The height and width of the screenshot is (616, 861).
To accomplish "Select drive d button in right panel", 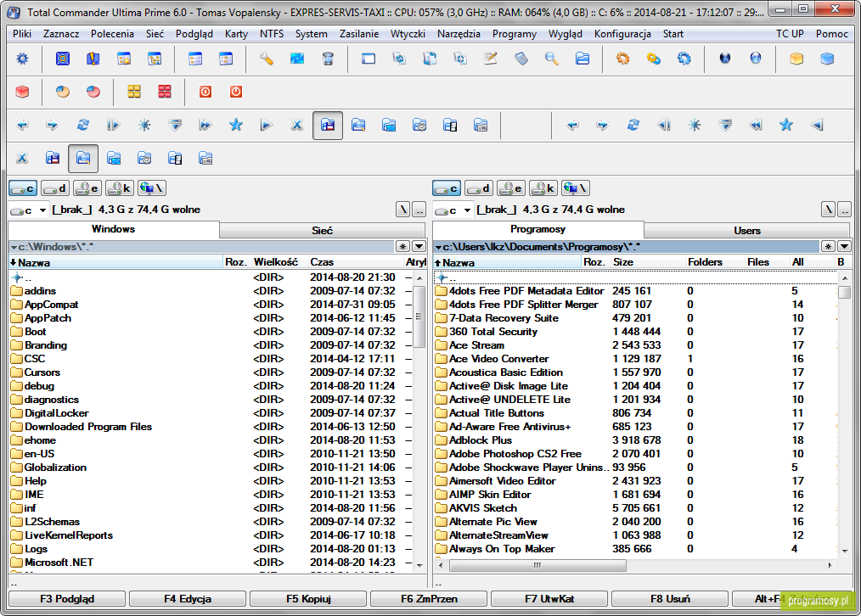I will pos(479,188).
